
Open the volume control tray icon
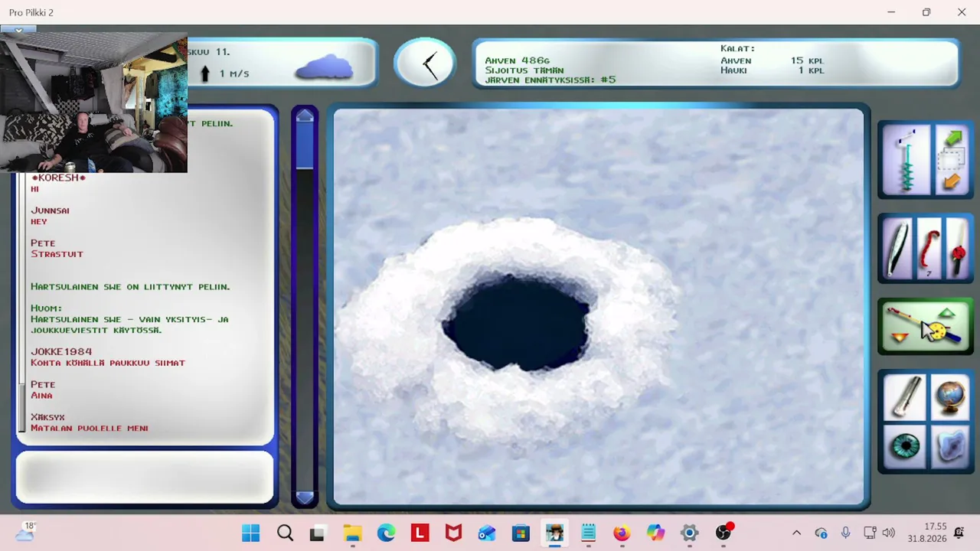click(888, 533)
